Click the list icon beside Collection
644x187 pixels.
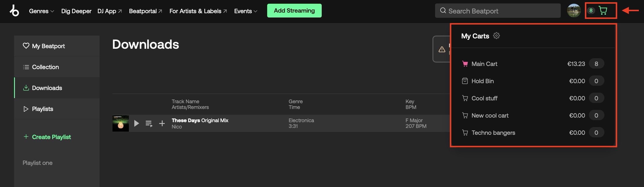pos(26,67)
